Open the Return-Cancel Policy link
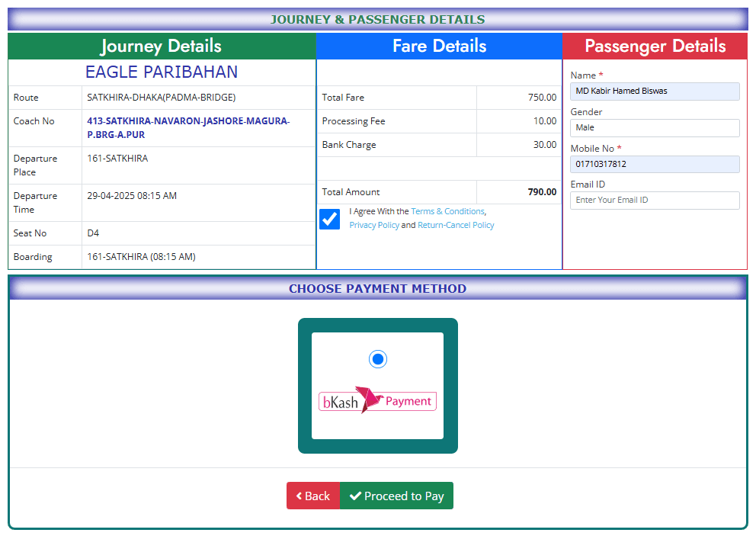 point(456,225)
